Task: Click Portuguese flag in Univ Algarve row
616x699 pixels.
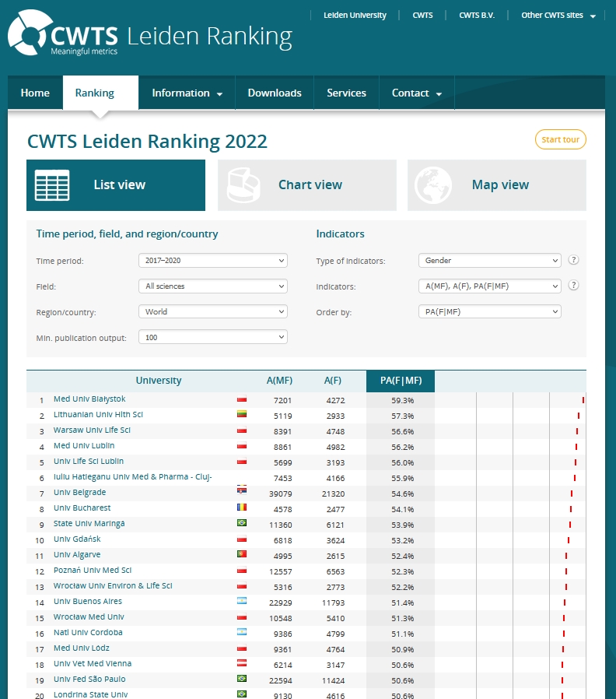Action: [x=242, y=553]
